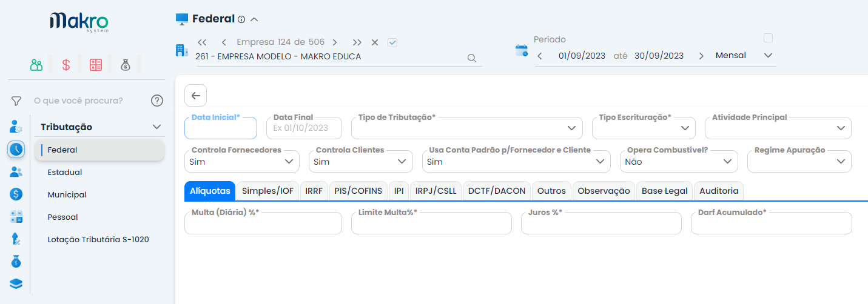Click the building company icon
This screenshot has width=868, height=304.
click(x=181, y=50)
